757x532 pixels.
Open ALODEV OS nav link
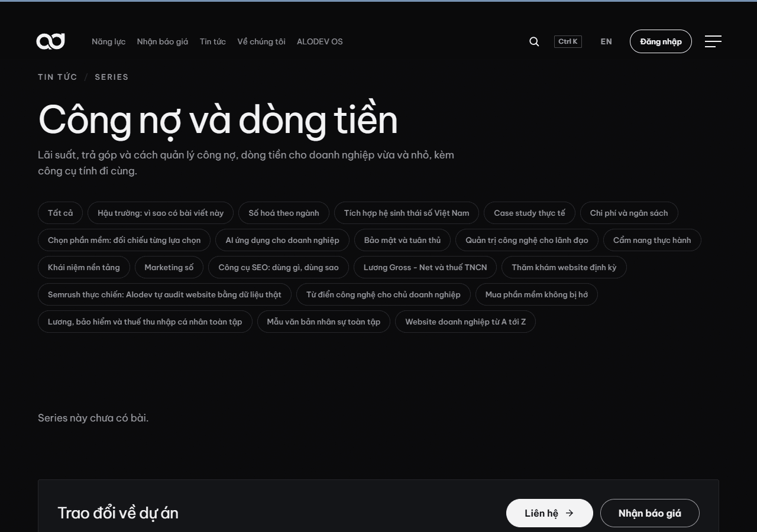320,41
